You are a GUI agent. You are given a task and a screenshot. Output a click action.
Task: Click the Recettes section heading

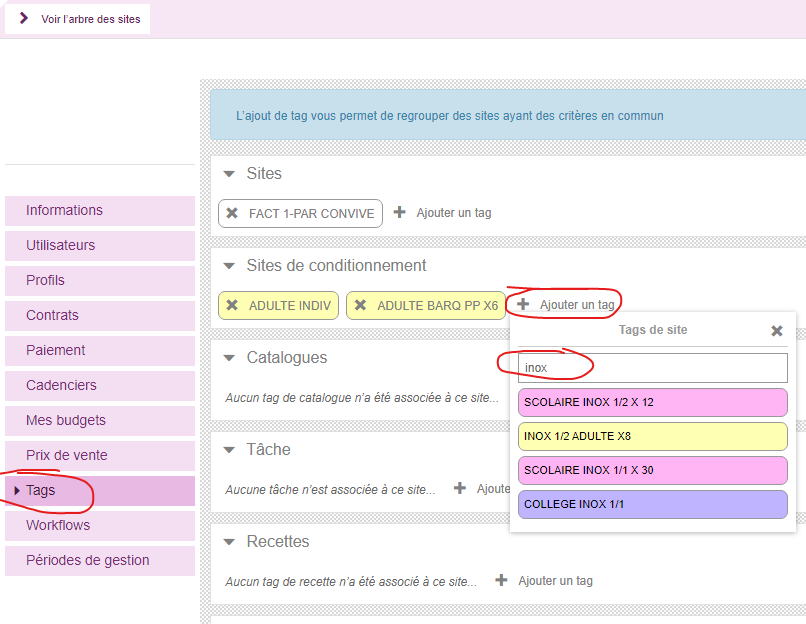[278, 541]
